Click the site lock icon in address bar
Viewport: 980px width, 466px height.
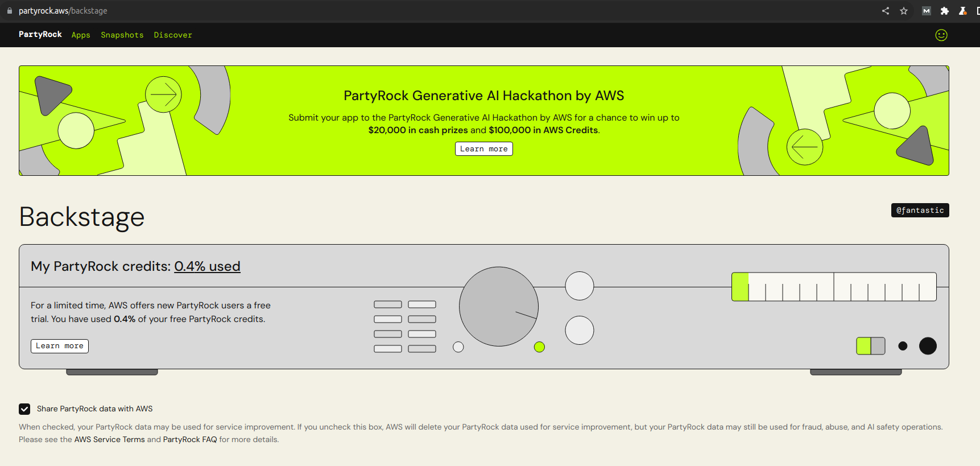coord(10,11)
